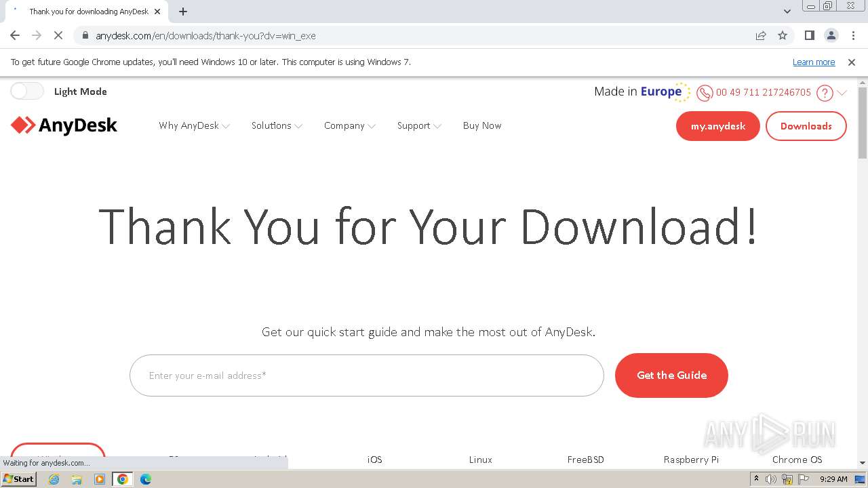Open a new browser tab
868x488 pixels.
pyautogui.click(x=182, y=12)
